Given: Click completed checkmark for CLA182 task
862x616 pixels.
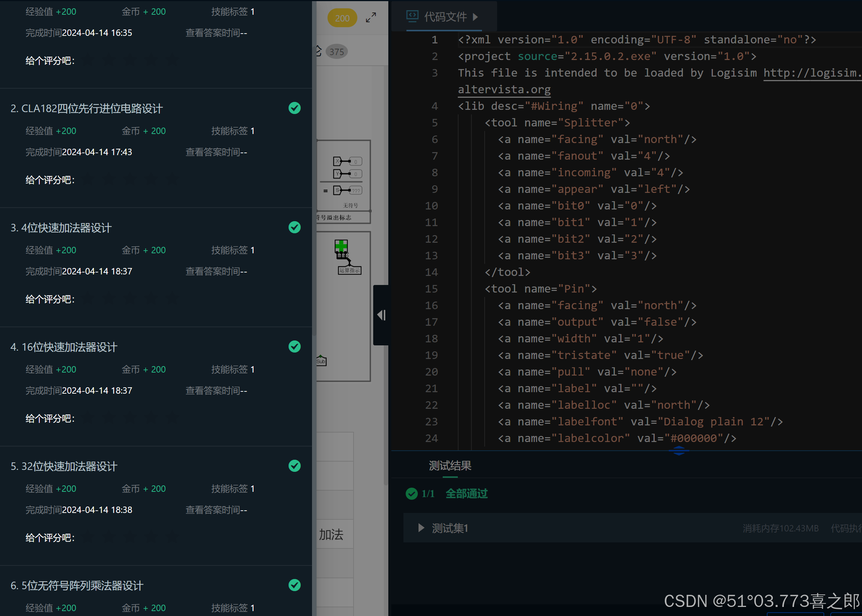Looking at the screenshot, I should click(294, 108).
